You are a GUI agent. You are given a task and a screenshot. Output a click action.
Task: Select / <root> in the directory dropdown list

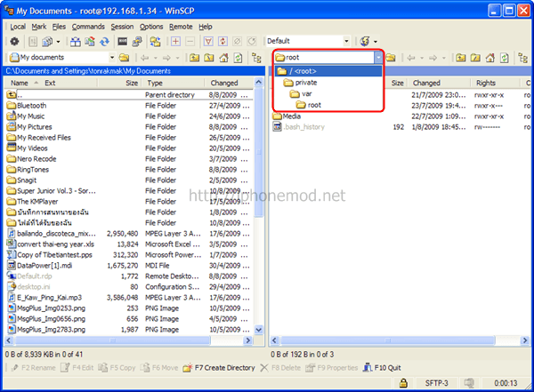(328, 71)
